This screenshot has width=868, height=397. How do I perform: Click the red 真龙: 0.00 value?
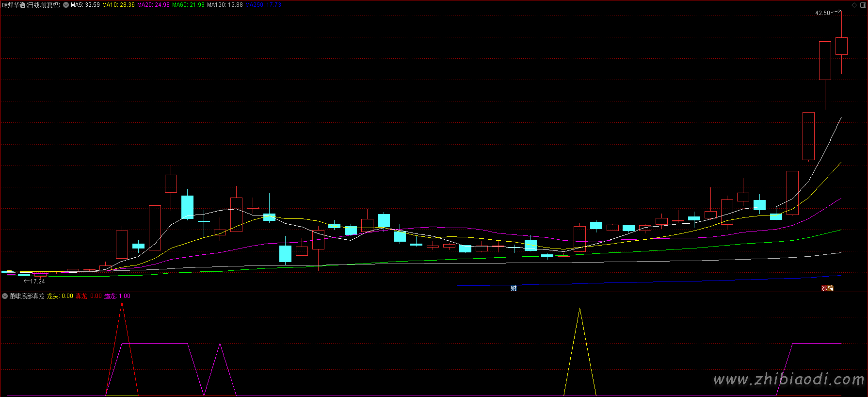89,296
